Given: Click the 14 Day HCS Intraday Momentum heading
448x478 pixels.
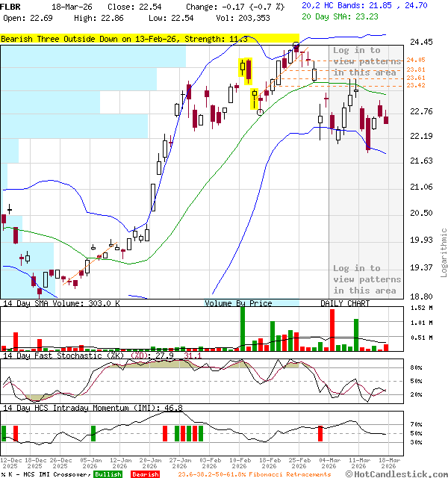Looking at the screenshot, I should click(93, 408).
